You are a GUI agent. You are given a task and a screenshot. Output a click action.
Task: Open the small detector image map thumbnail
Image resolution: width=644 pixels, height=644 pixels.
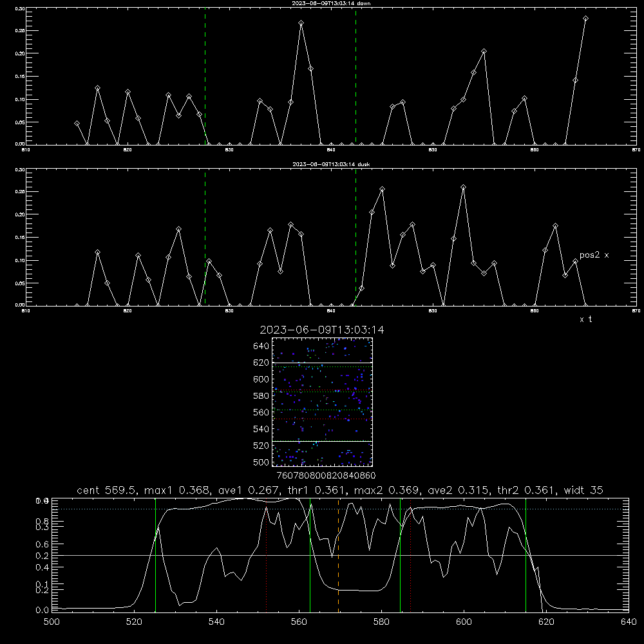click(322, 402)
